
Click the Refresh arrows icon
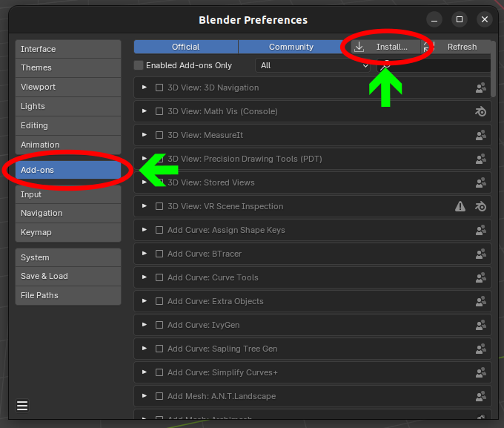pyautogui.click(x=428, y=47)
